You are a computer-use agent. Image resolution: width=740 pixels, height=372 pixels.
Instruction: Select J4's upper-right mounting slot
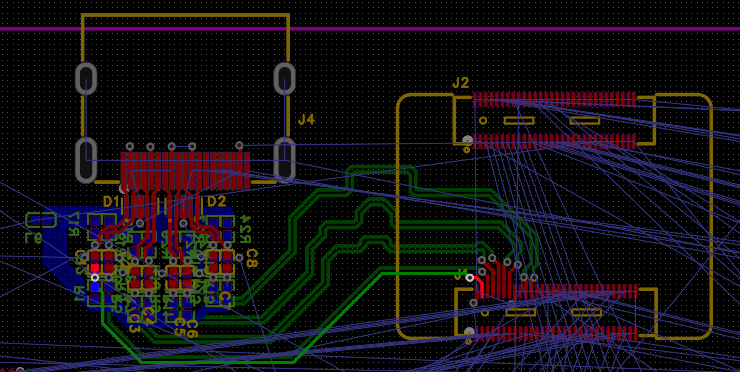[x=285, y=78]
